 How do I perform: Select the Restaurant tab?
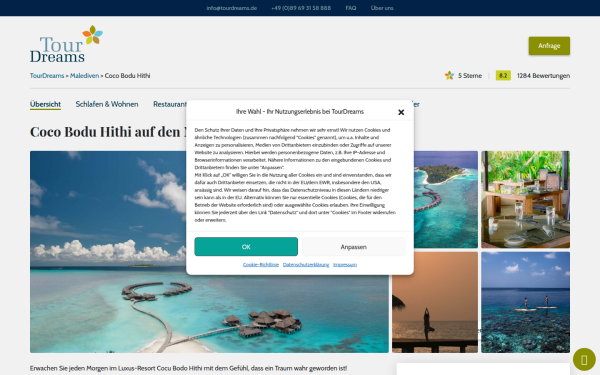[170, 104]
